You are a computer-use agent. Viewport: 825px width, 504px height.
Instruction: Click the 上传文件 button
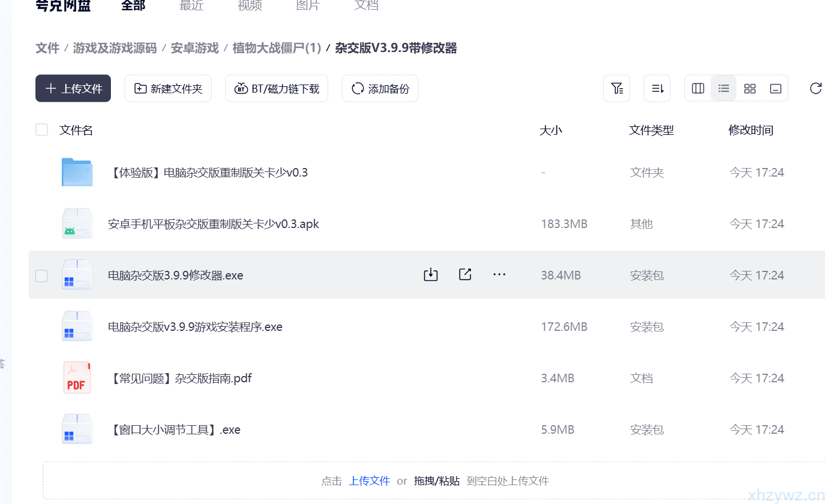tap(73, 88)
